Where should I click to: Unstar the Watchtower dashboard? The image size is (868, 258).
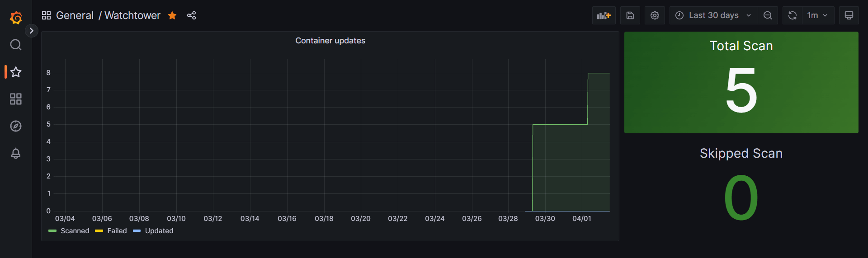[172, 15]
